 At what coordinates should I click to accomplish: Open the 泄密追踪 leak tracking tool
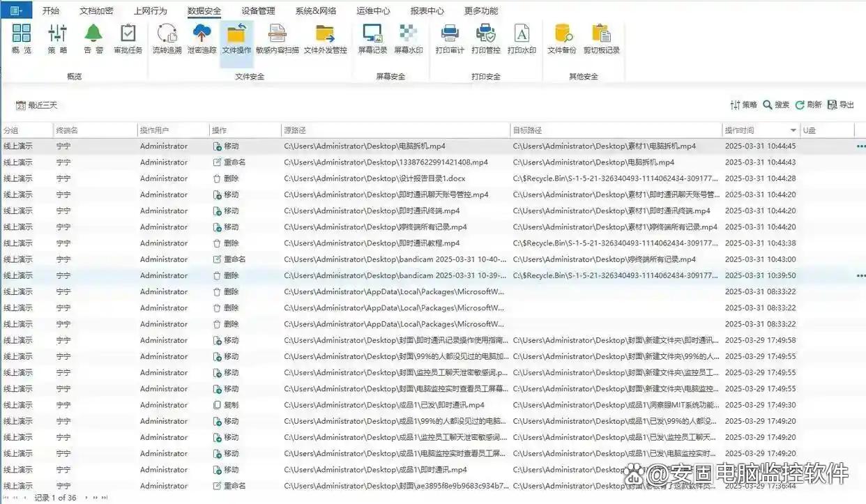coord(202,38)
